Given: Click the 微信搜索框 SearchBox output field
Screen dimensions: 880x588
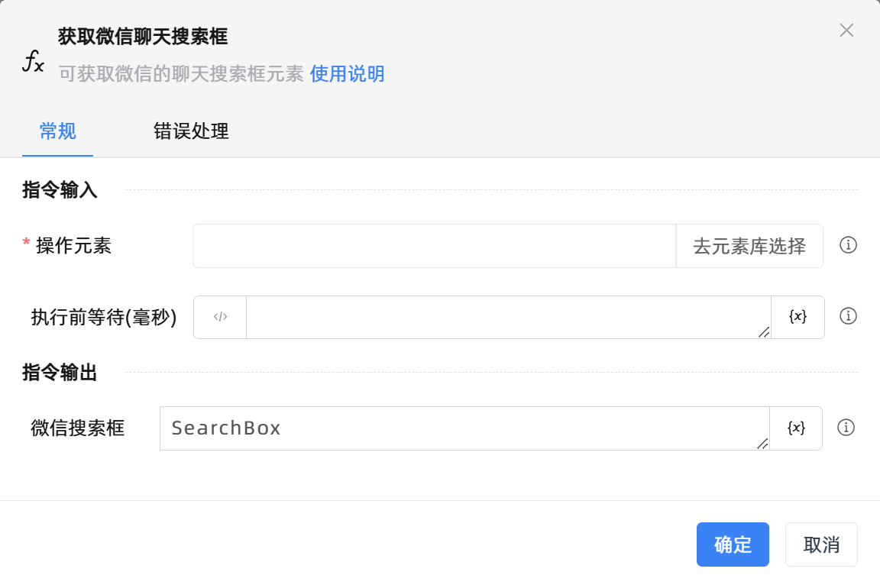Looking at the screenshot, I should click(464, 428).
